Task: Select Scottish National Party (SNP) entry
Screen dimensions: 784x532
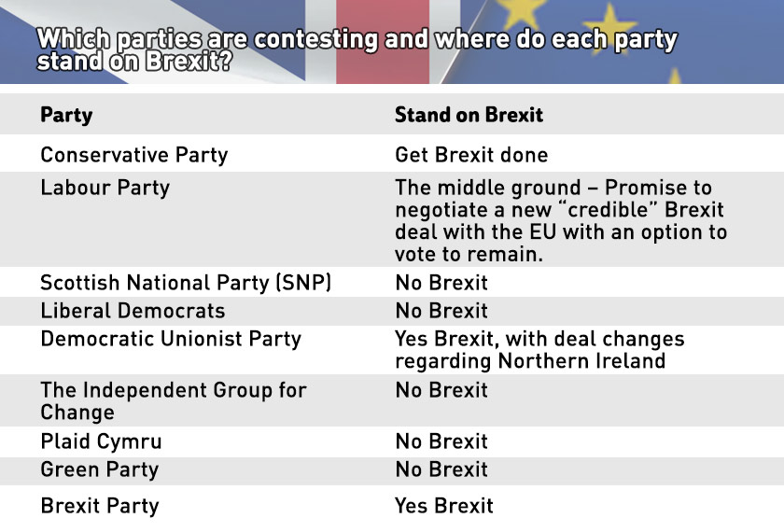Action: pyautogui.click(x=186, y=283)
